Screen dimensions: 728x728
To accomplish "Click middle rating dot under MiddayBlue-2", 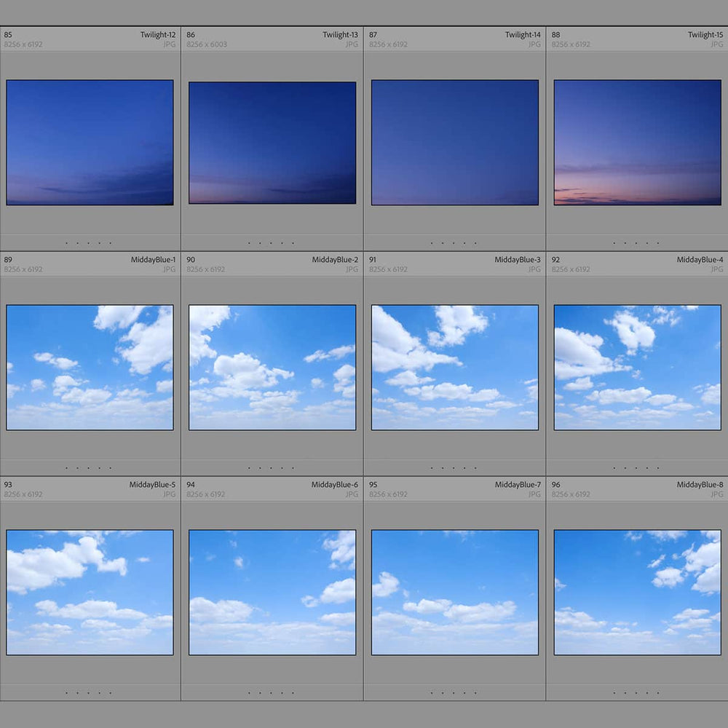I will [272, 468].
